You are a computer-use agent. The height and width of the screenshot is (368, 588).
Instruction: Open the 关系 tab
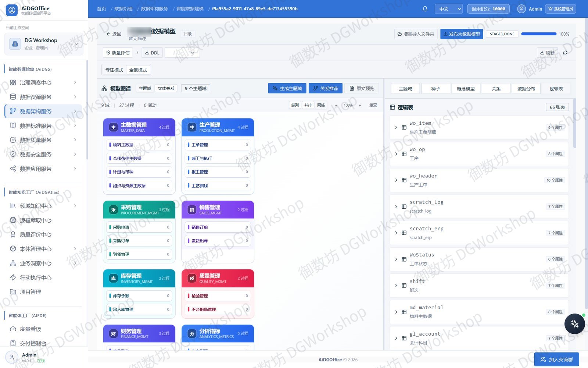[x=496, y=89]
